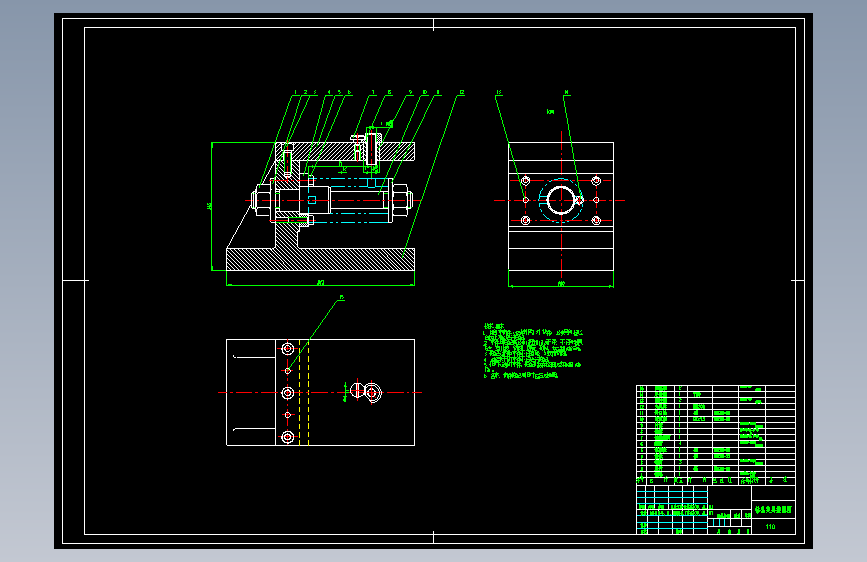Select balloon number 7 above front view
The image size is (867, 562).
[x=373, y=92]
